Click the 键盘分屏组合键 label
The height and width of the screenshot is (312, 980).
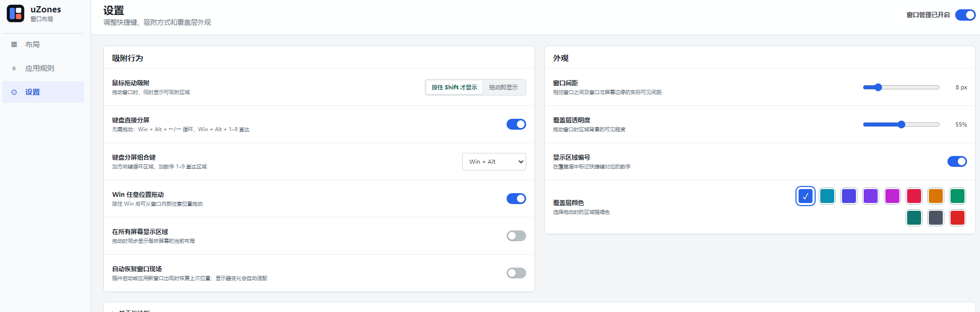[x=134, y=158]
